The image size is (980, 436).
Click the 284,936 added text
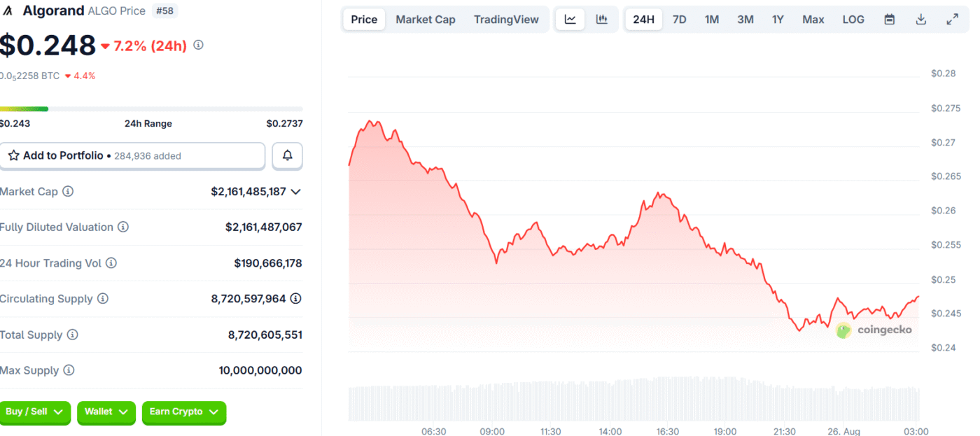point(148,156)
